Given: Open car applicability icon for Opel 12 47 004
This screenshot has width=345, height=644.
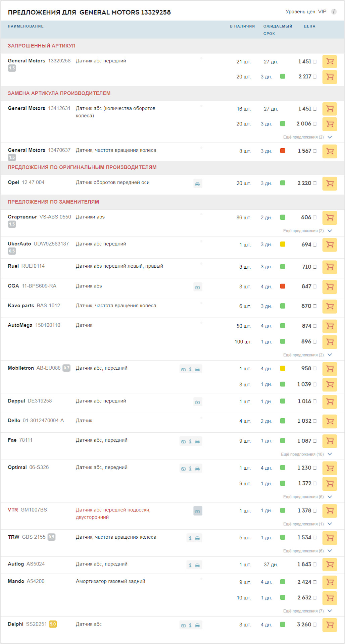Looking at the screenshot, I should click(198, 184).
